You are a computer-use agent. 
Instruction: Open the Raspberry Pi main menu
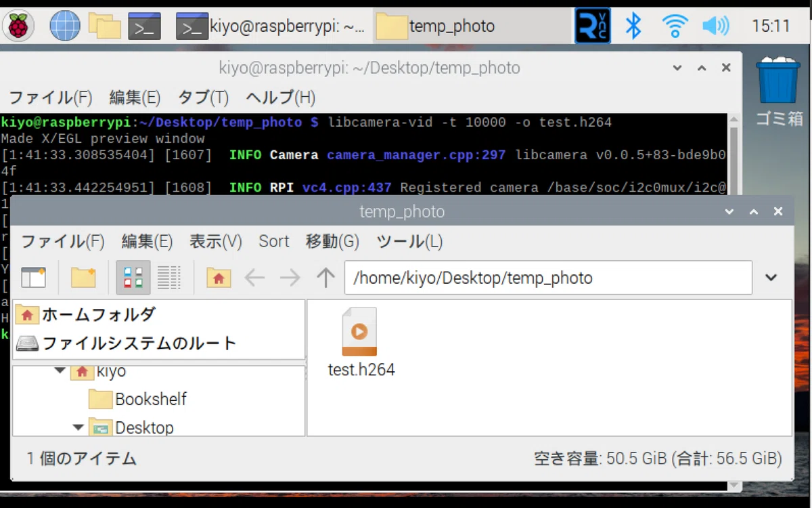(18, 26)
